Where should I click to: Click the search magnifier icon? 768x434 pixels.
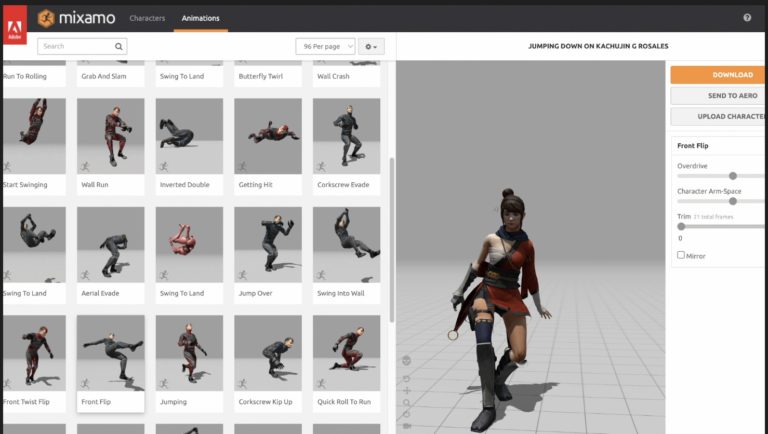(119, 46)
